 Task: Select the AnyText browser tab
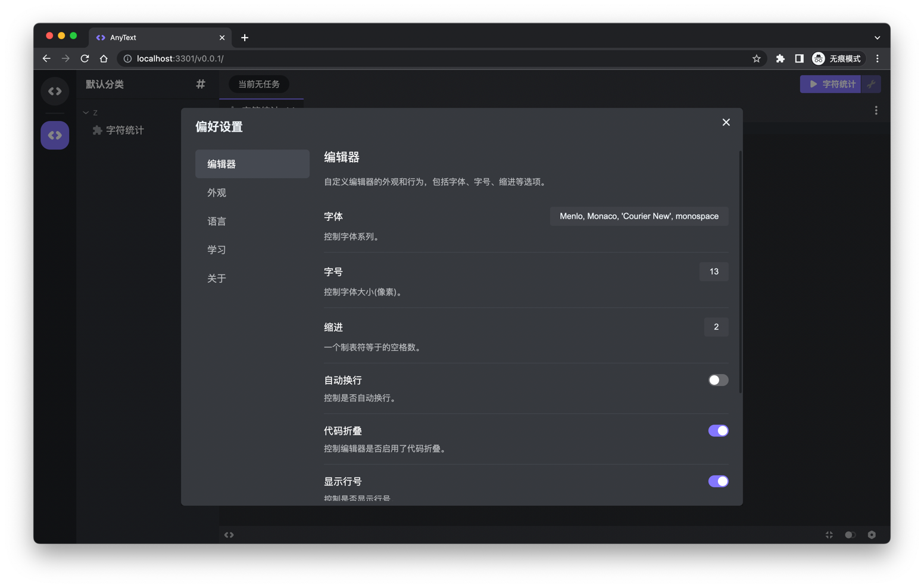tap(160, 38)
